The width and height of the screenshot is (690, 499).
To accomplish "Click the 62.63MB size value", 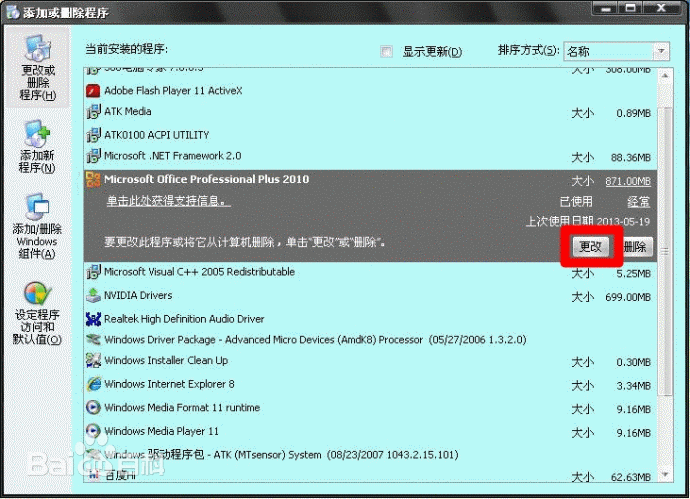I will [x=631, y=477].
